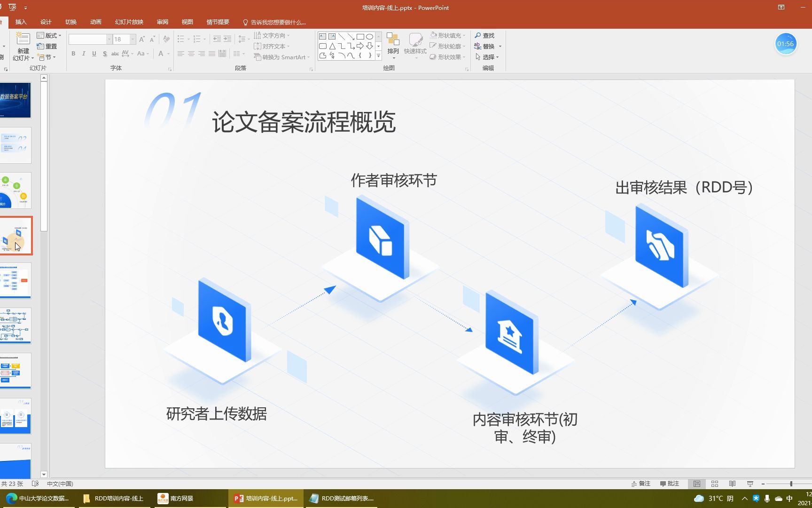Open the font name dropdown
The image size is (812, 508).
tap(109, 40)
